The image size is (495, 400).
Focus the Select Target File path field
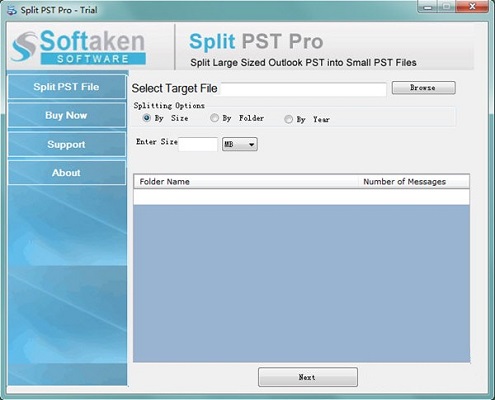pos(303,89)
